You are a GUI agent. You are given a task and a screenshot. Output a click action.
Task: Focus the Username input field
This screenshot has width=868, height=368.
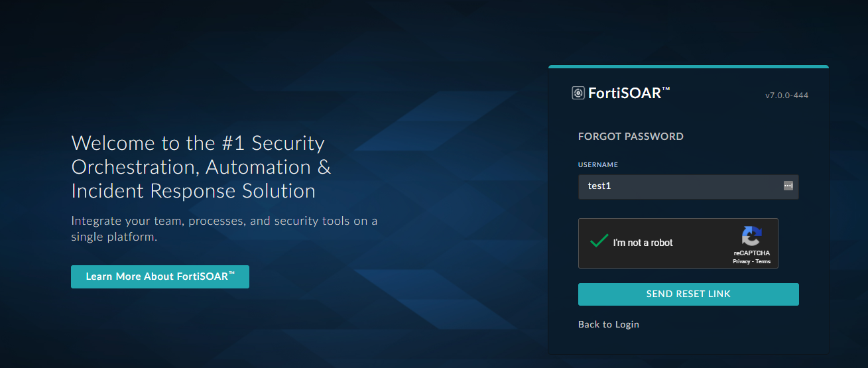[x=688, y=186]
